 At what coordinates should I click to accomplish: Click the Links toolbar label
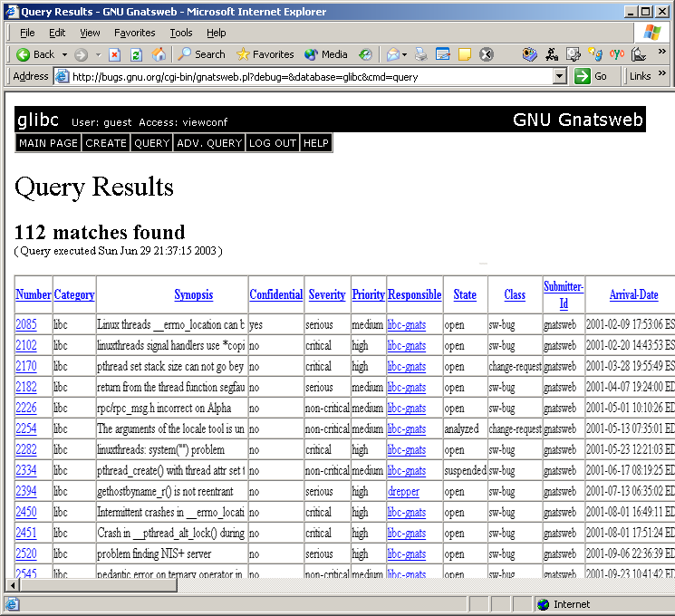click(x=641, y=77)
